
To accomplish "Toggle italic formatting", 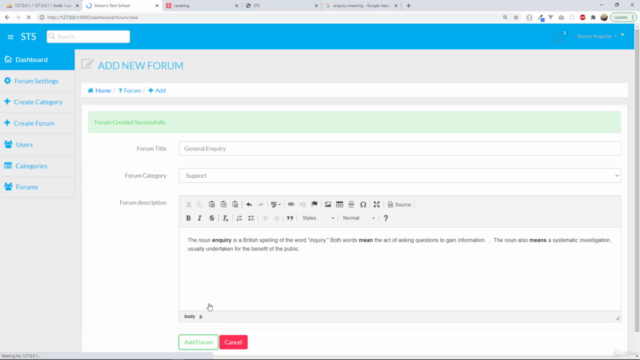I will pyautogui.click(x=200, y=218).
